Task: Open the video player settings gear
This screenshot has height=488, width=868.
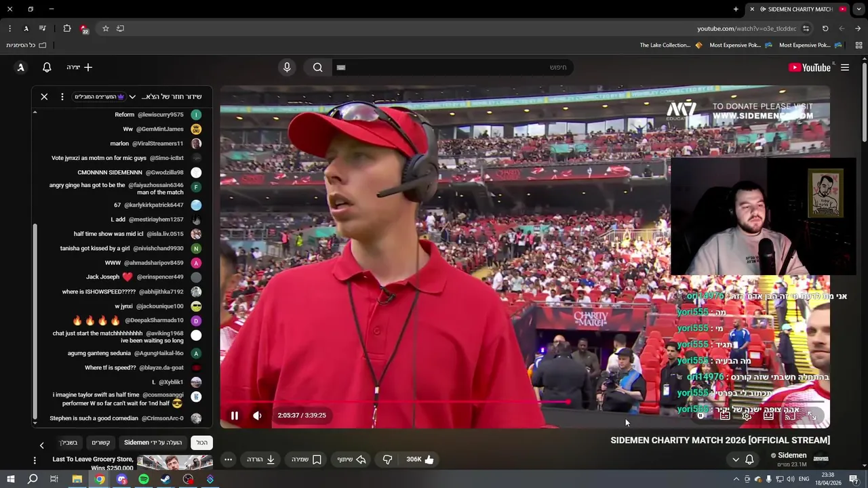Action: pyautogui.click(x=747, y=415)
